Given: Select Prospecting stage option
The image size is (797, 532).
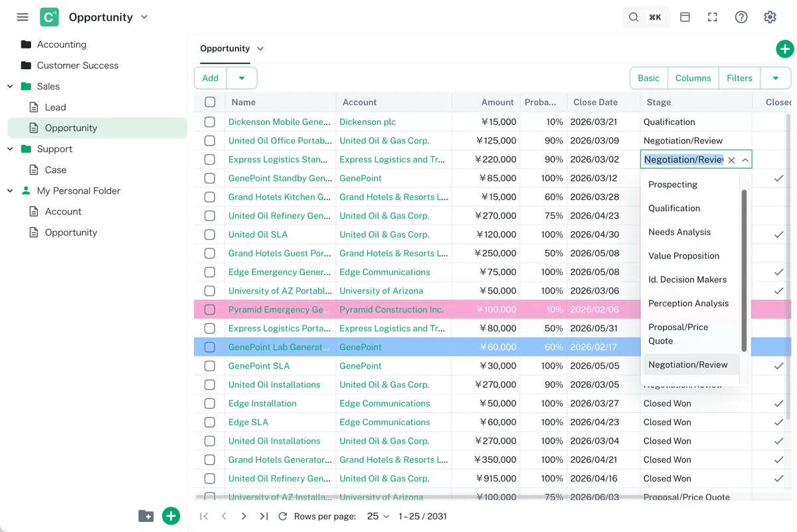Looking at the screenshot, I should (x=691, y=185).
